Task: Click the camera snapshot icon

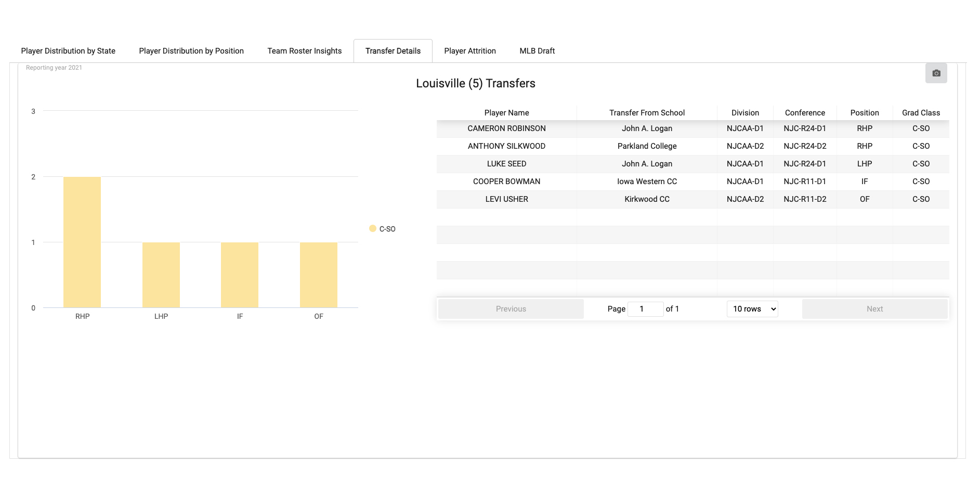Action: pyautogui.click(x=936, y=73)
